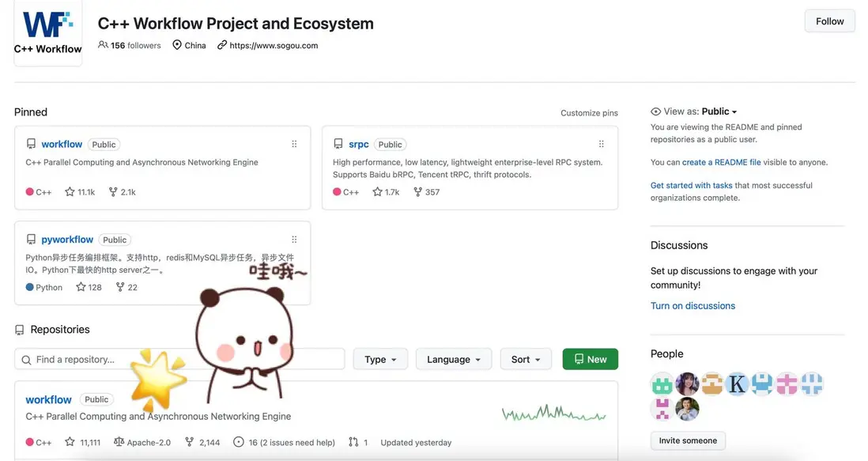
Task: Open the Language filter dropdown
Action: point(454,359)
